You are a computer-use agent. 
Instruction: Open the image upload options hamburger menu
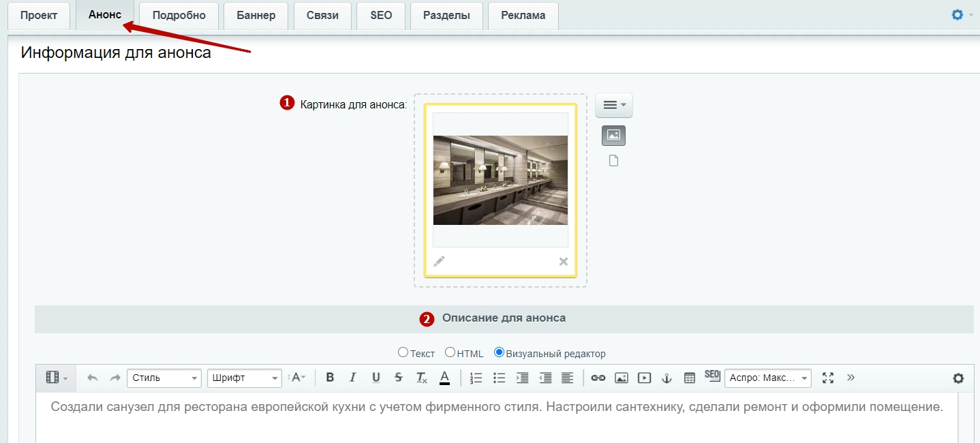click(x=614, y=105)
